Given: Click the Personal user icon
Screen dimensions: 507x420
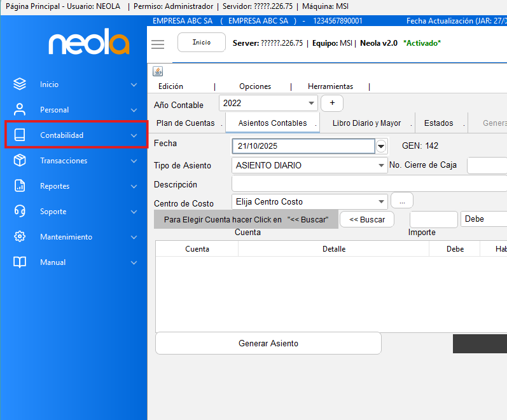Looking at the screenshot, I should (x=20, y=109).
